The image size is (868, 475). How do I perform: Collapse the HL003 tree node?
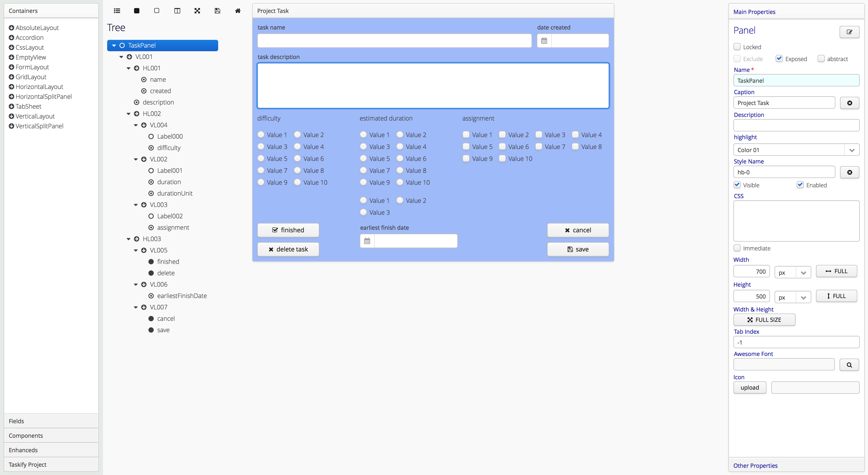point(128,239)
